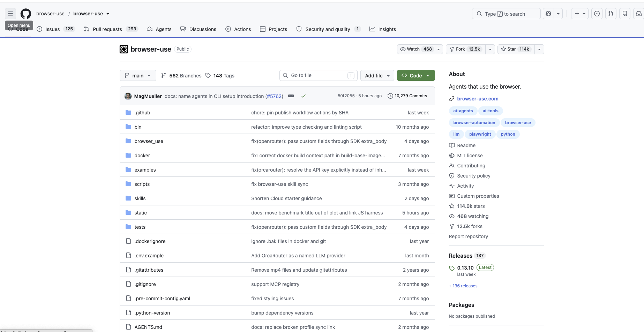Open the repositories icon in top header
This screenshot has width=644, height=332.
[x=625, y=14]
